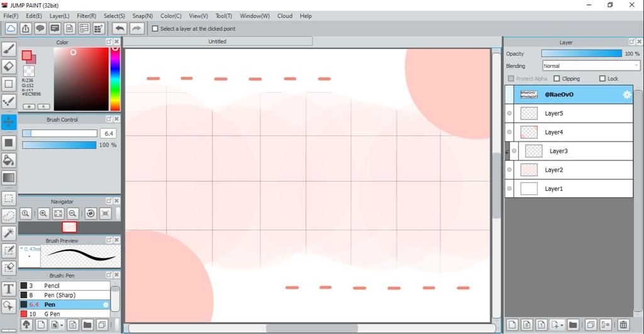This screenshot has width=644, height=334.
Task: Toggle visibility of Layer3
Action: tap(514, 151)
